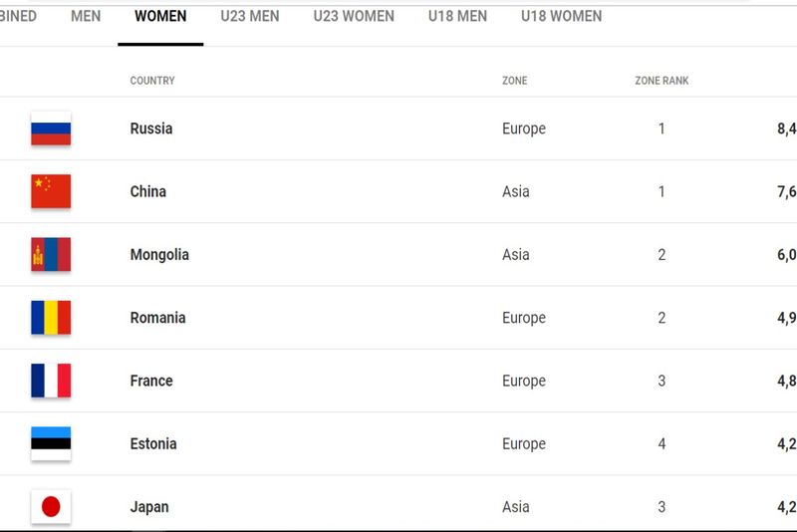Open the U23 MEN rankings tab
The image size is (797, 532).
(x=250, y=16)
